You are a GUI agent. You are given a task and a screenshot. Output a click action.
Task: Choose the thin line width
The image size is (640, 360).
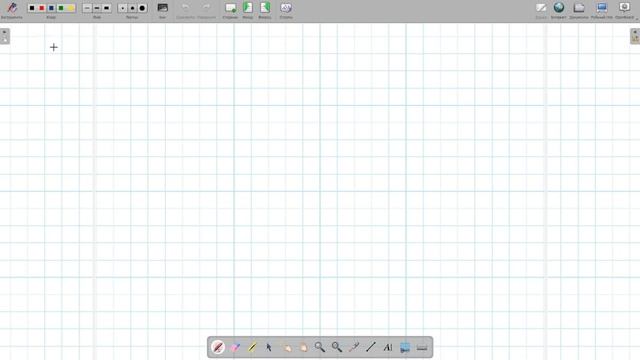87,8
